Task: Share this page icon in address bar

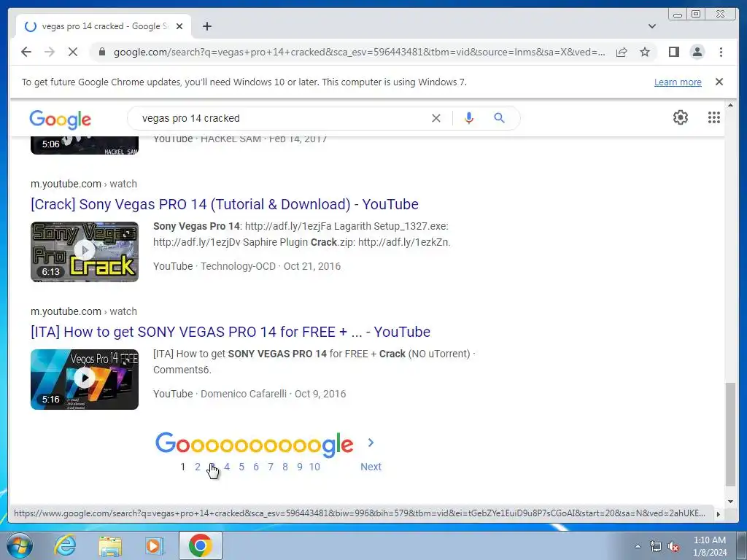Action: [x=622, y=52]
